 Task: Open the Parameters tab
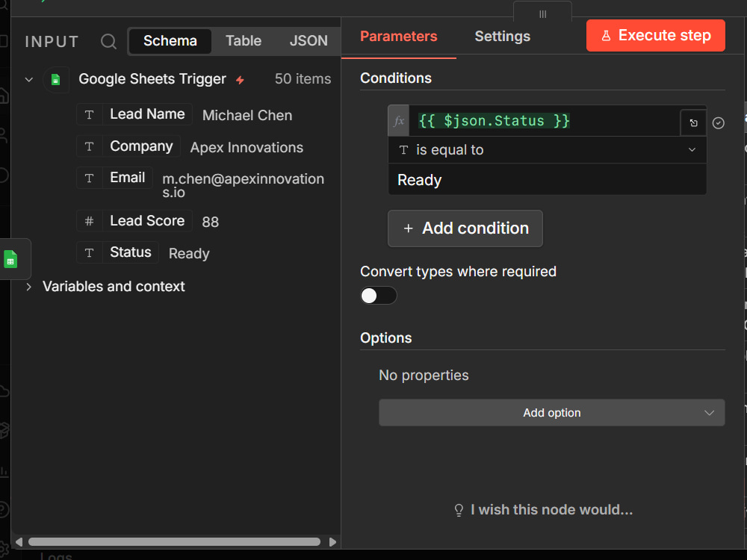point(399,37)
